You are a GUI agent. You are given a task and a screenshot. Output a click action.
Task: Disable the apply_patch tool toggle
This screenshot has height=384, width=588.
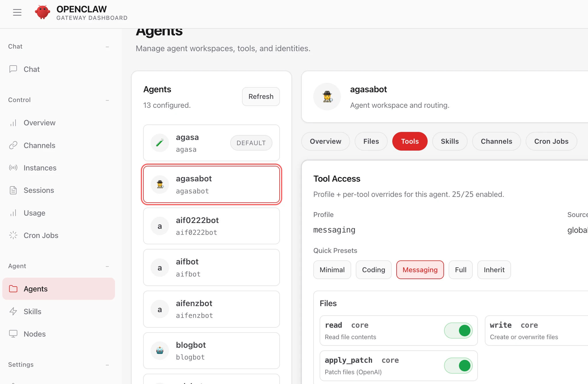[458, 366]
